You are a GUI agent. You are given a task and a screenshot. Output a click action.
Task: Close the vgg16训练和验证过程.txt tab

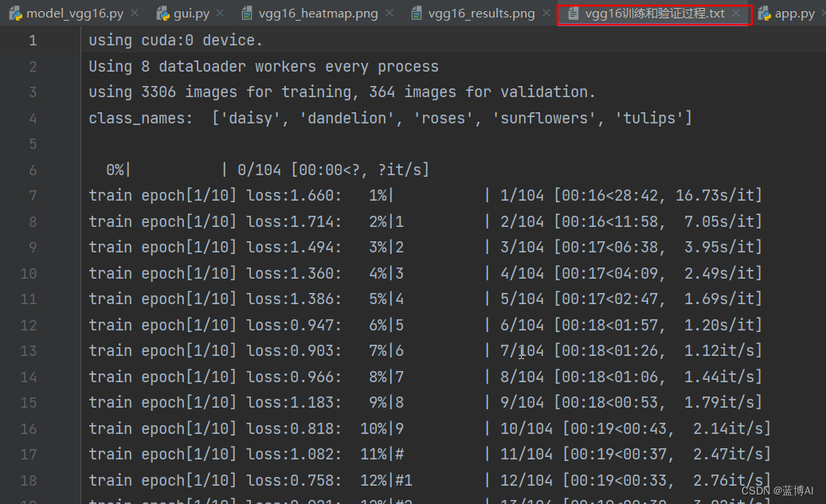tap(736, 13)
